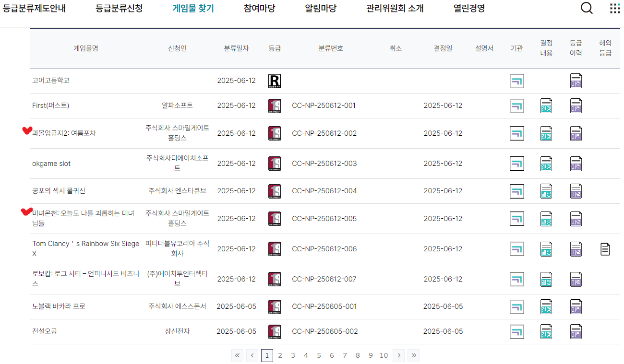Open the 등급분류신청 menu

(119, 9)
